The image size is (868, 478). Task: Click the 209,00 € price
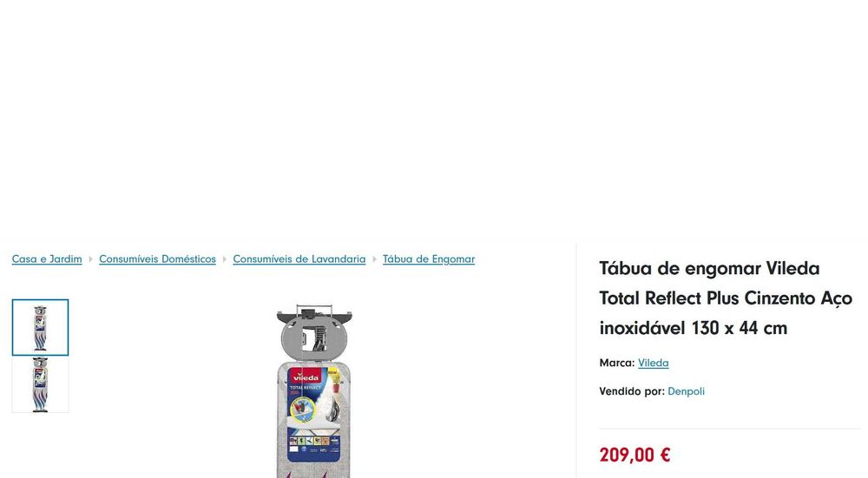point(635,455)
